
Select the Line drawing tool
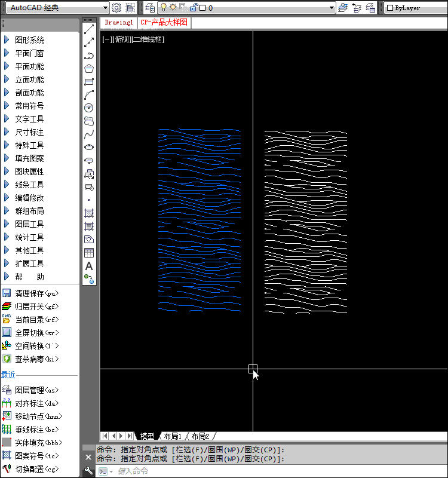[89, 29]
